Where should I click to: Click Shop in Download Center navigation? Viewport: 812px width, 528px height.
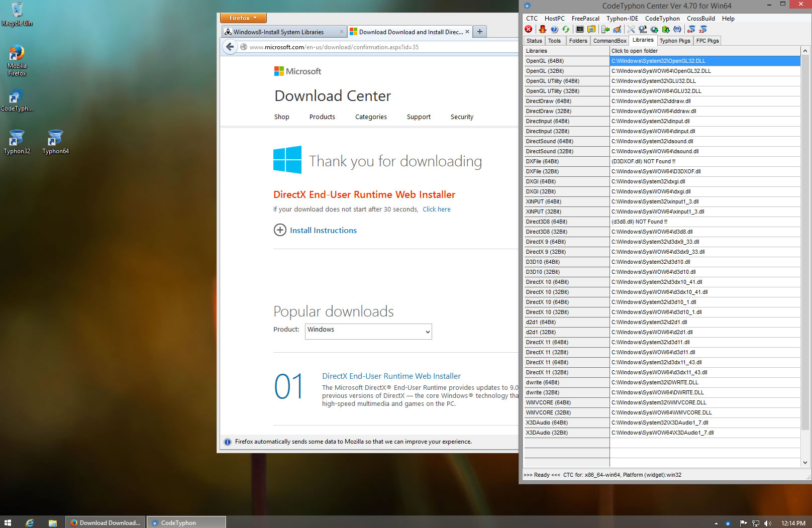point(281,117)
